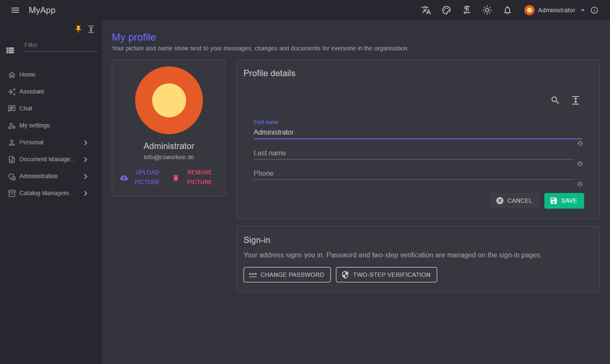Click the Last name input field
The image size is (610, 364).
[414, 153]
